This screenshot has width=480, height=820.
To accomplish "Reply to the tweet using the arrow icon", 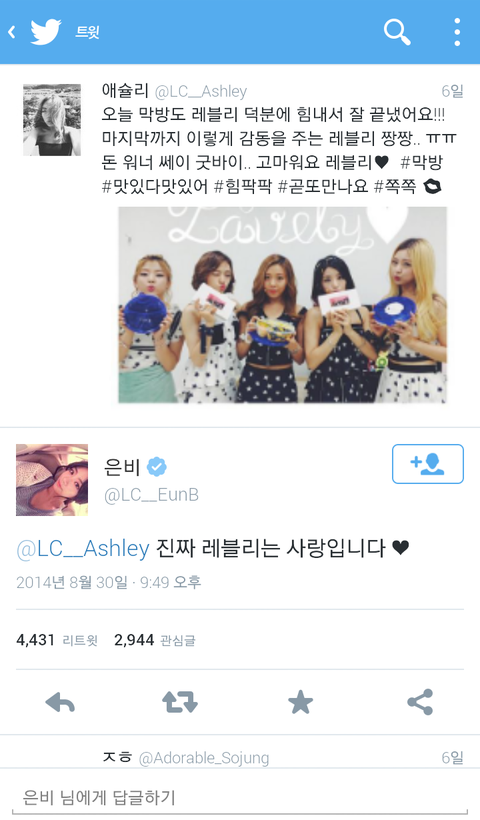I will 60,702.
